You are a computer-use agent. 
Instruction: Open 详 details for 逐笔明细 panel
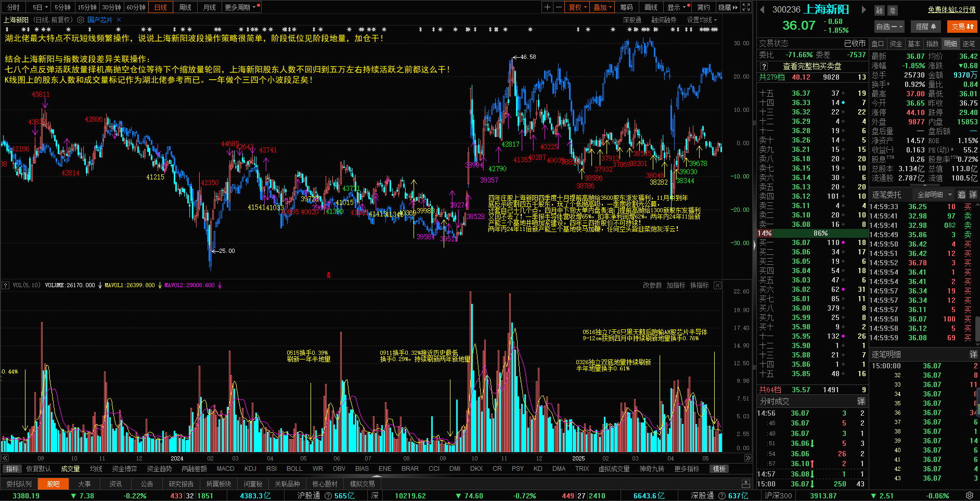(x=973, y=354)
